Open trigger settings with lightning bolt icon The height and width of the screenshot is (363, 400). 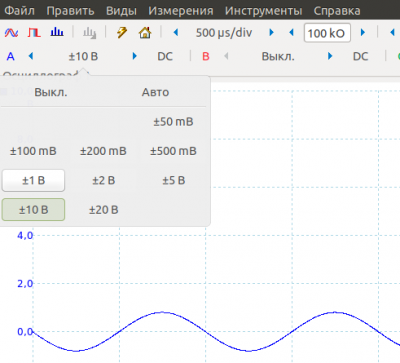pyautogui.click(x=122, y=33)
